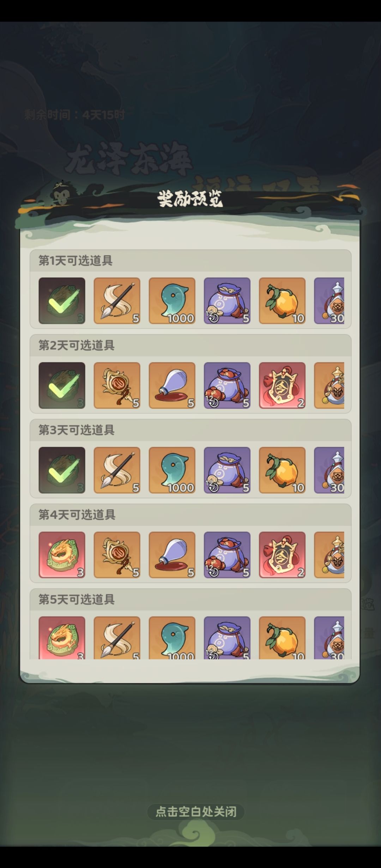
Task: Pick the Day 2 red token badge
Action: (282, 385)
